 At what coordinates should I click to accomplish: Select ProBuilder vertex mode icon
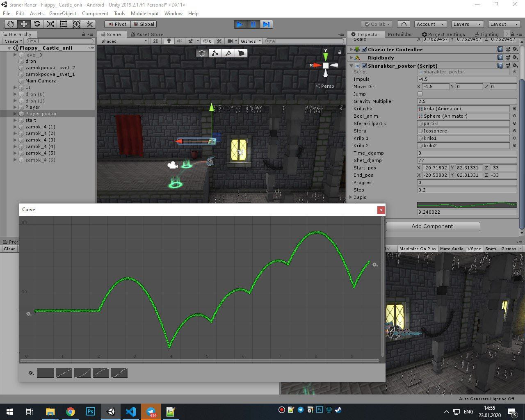215,53
